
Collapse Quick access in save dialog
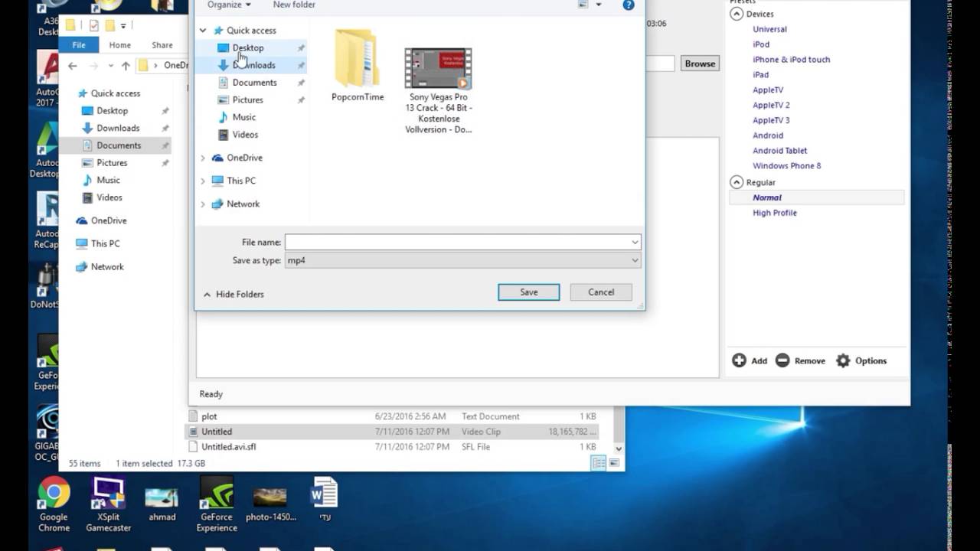[x=203, y=31]
